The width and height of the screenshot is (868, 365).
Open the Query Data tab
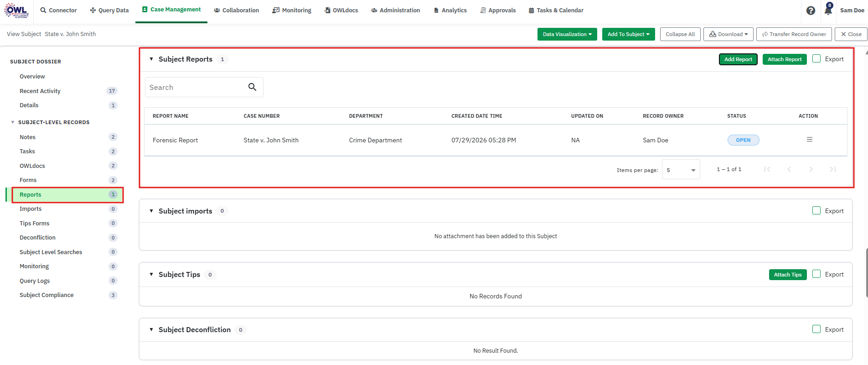point(109,10)
